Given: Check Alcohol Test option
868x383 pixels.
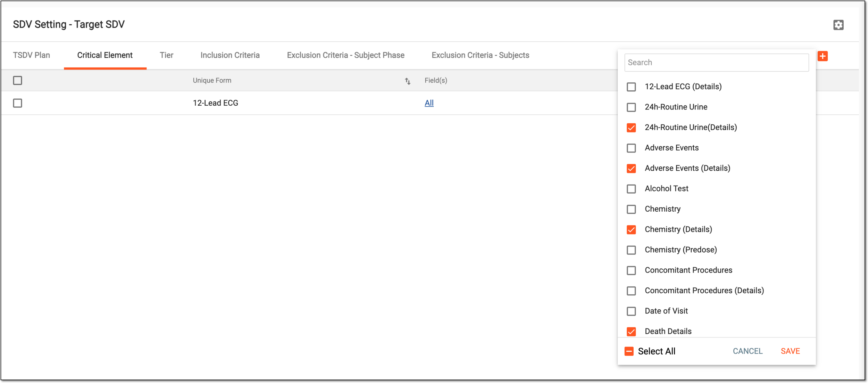Looking at the screenshot, I should (x=631, y=189).
